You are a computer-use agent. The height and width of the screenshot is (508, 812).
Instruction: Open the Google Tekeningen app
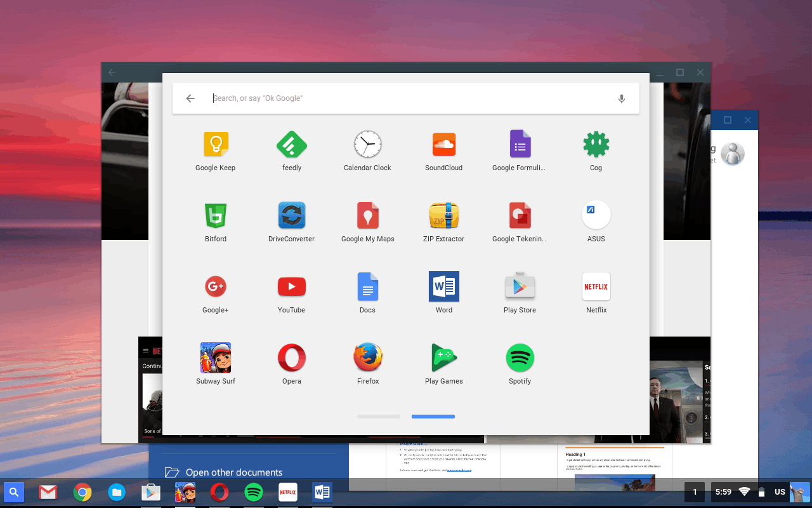520,216
